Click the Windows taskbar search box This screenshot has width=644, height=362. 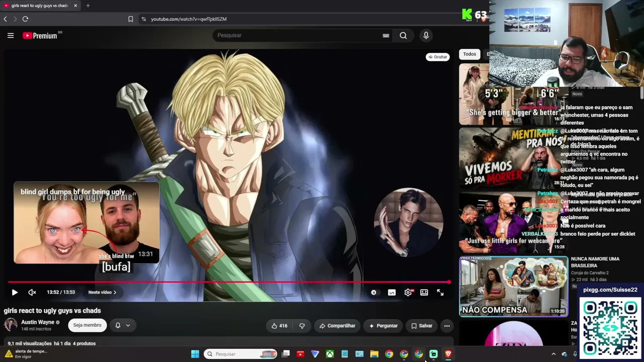[241, 354]
